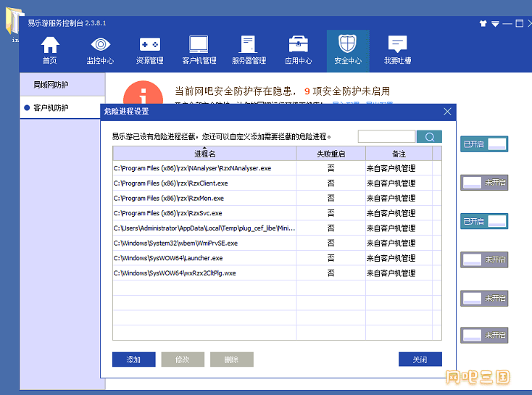Viewport: 532px width, 395px height.
Task: Close the 危险进程设置 dialog with X
Action: 447,112
